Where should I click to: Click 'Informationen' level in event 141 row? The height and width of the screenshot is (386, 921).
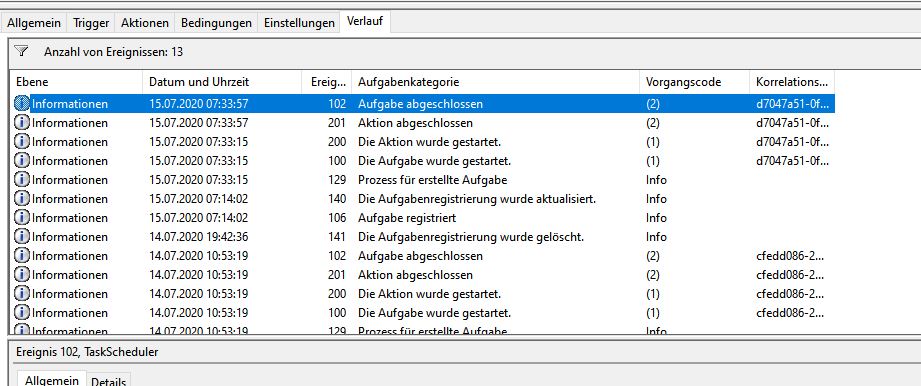click(x=70, y=237)
